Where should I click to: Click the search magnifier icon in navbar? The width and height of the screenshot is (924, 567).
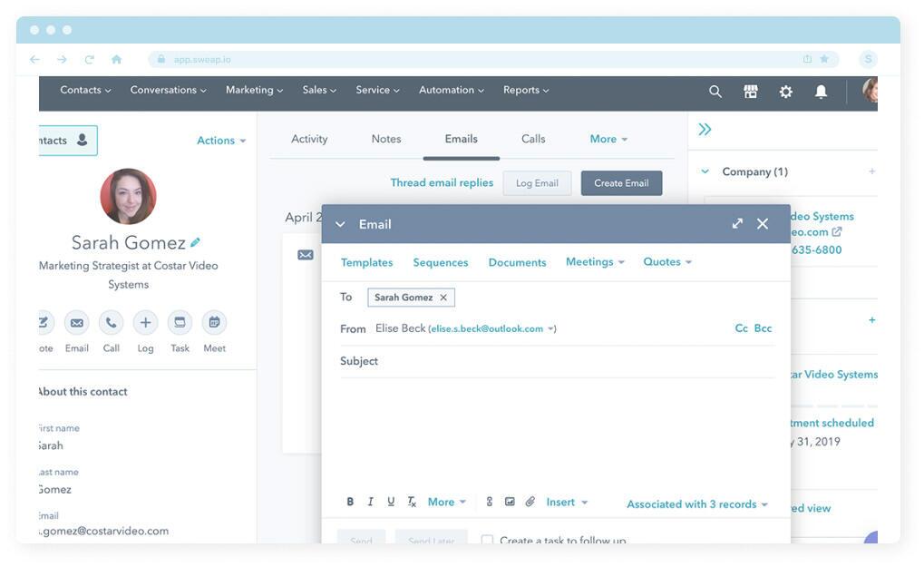715,92
